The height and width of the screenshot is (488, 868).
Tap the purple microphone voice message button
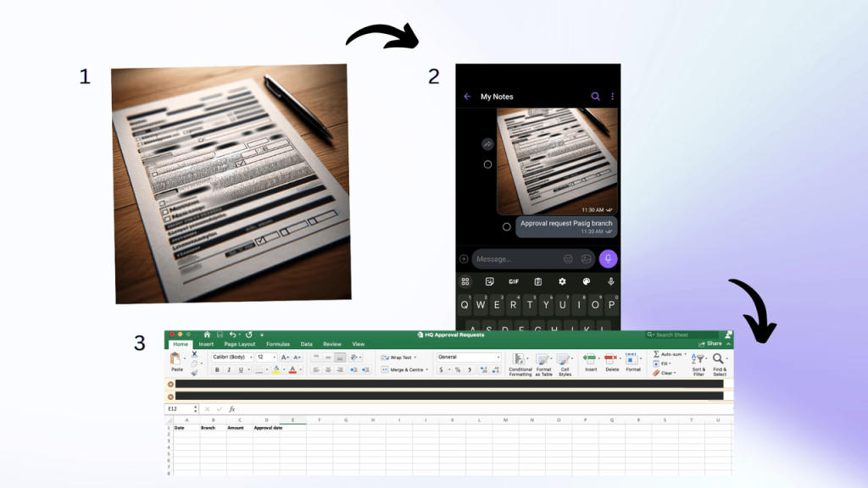[608, 258]
